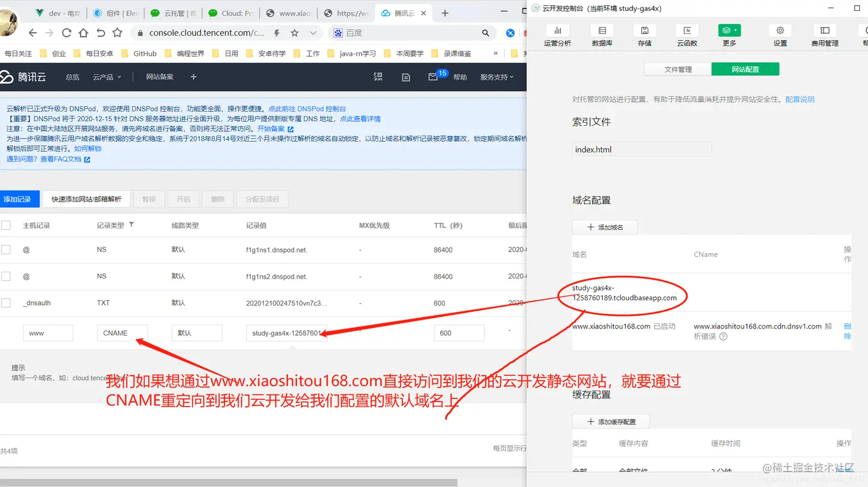Help question icon next to 解析错误
Image resolution: width=868 pixels, height=487 pixels.
[723, 337]
